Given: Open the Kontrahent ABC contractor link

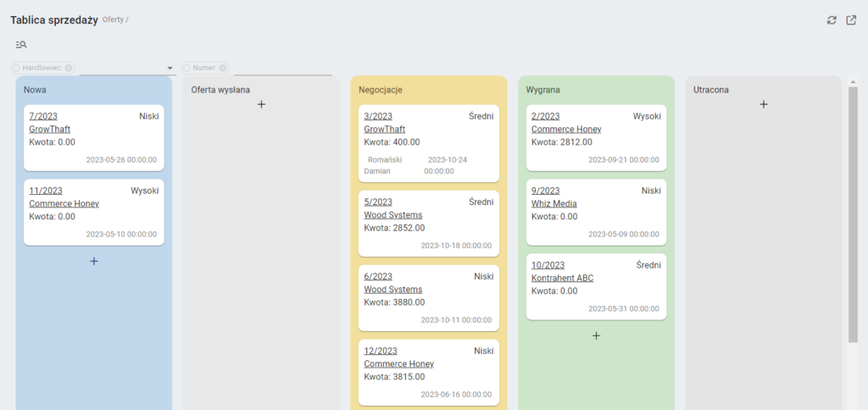Looking at the screenshot, I should click(563, 279).
